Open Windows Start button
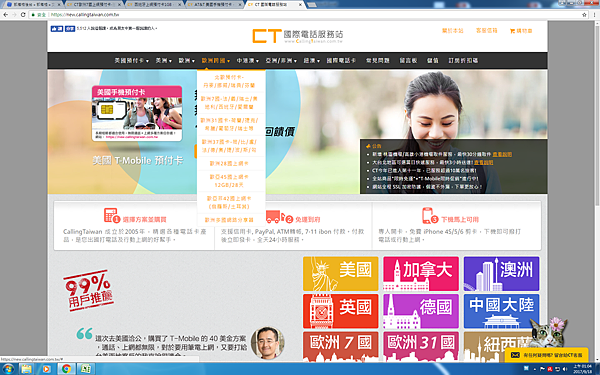The height and width of the screenshot is (375, 600). tap(8, 369)
